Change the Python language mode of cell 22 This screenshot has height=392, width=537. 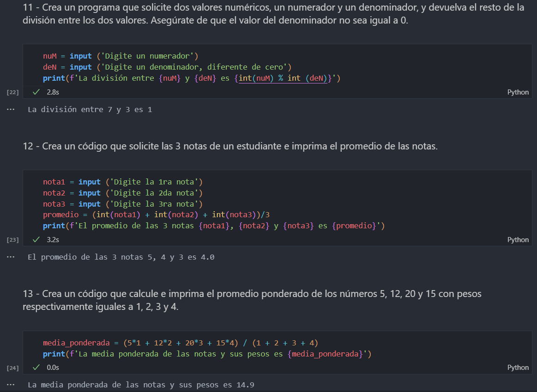coord(518,92)
